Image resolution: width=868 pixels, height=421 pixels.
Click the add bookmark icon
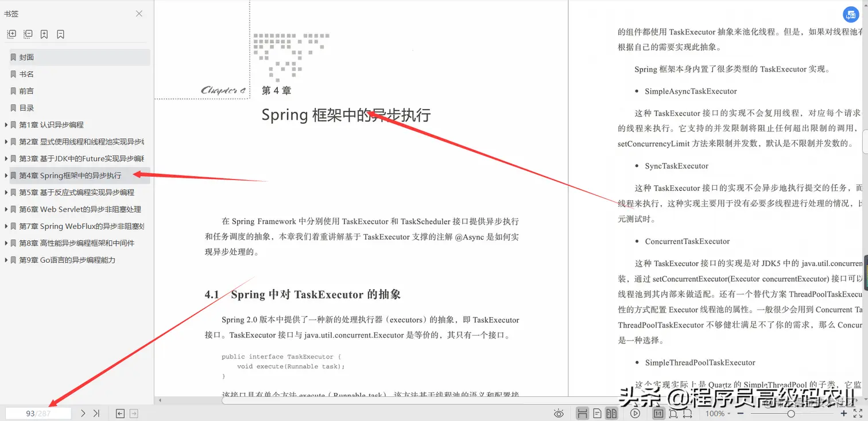click(44, 34)
